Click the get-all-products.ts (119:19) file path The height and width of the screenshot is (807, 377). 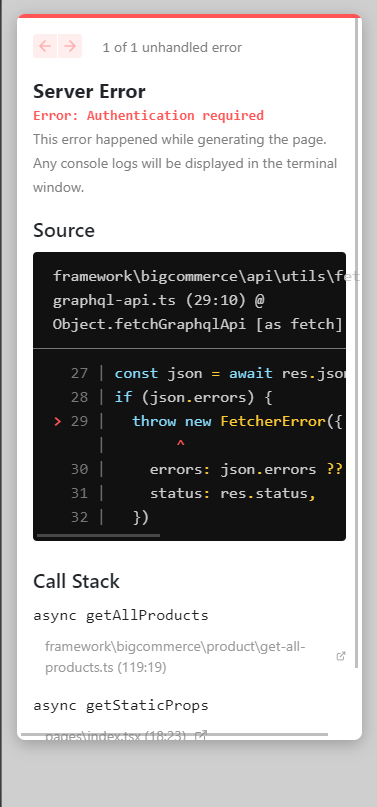click(175, 657)
